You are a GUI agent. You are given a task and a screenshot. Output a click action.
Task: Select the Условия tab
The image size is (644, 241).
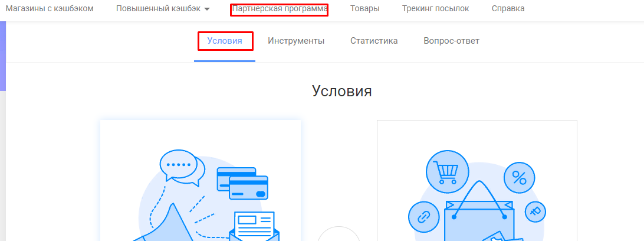point(225,41)
